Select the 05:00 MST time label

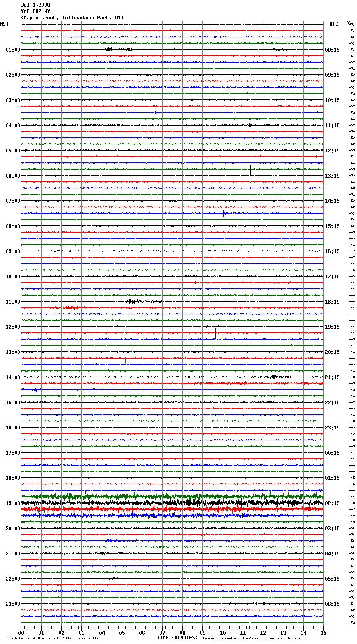13,151
